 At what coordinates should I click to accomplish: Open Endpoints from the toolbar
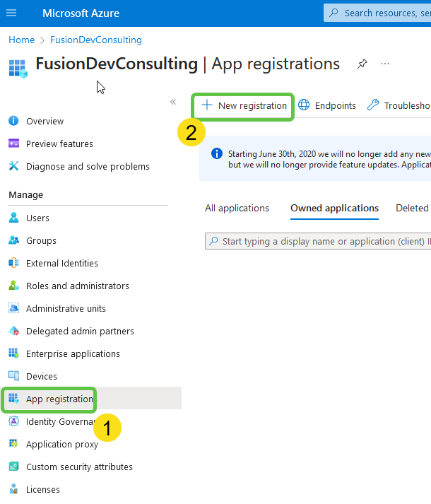click(x=327, y=105)
